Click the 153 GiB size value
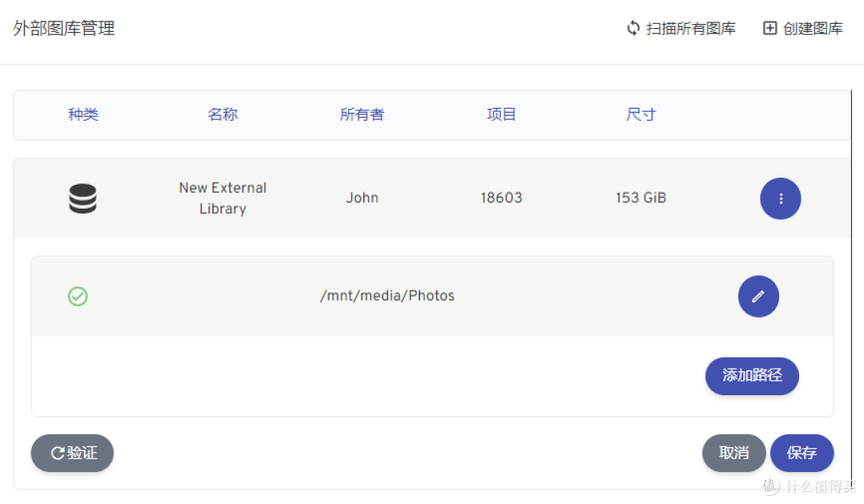The width and height of the screenshot is (864, 504). [x=641, y=198]
